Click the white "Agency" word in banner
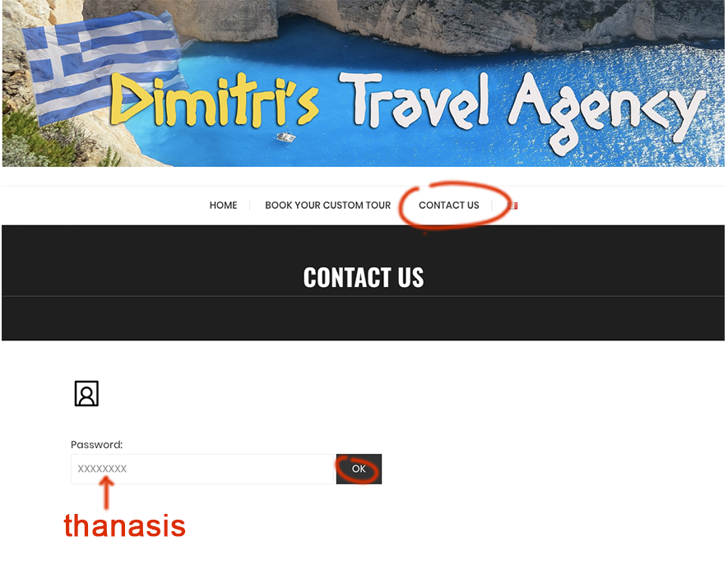This screenshot has height=569, width=728. [606, 113]
